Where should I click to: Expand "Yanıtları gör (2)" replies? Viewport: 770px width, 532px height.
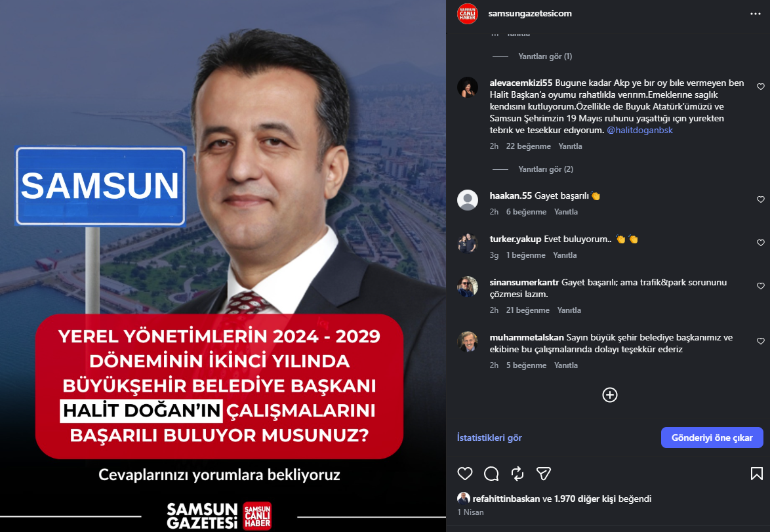(546, 169)
